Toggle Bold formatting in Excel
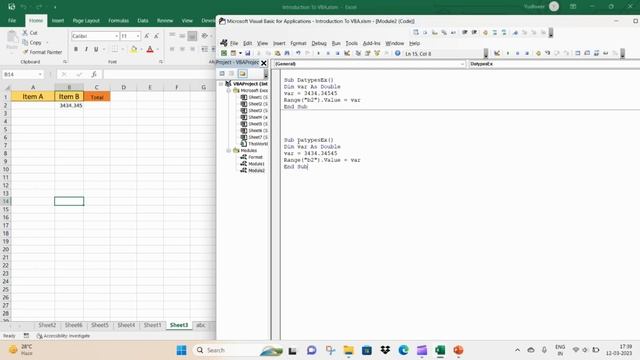This screenshot has height=360, width=640. coord(76,49)
